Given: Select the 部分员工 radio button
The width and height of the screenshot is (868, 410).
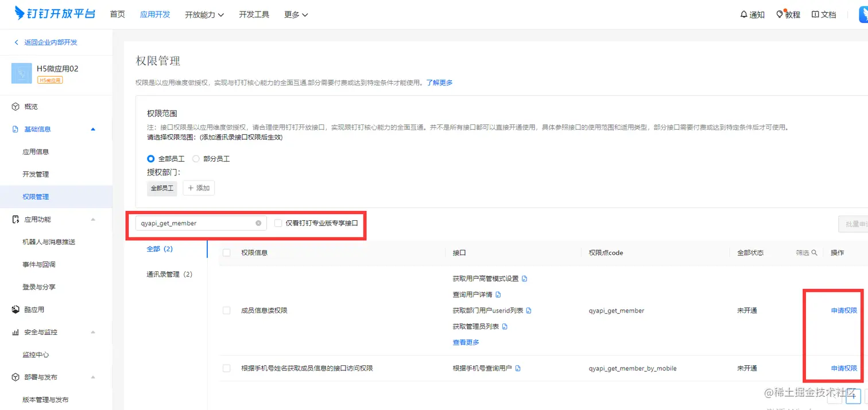Looking at the screenshot, I should pos(196,159).
